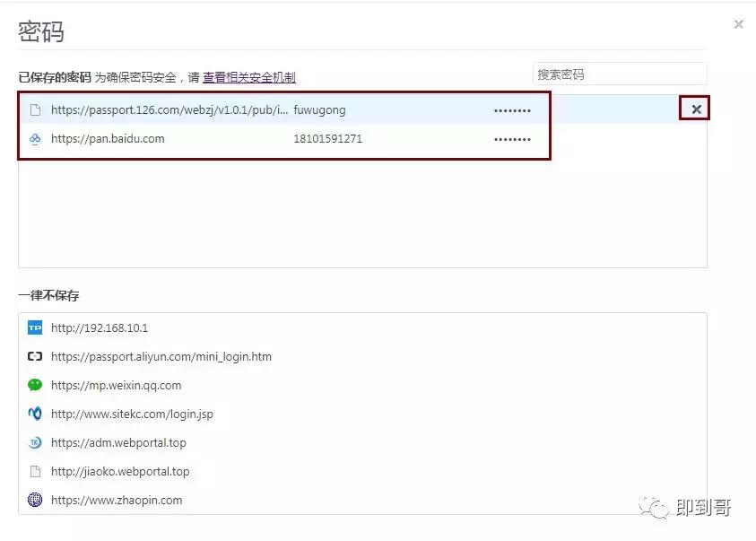
Task: Click the Aliyun bracket icon
Action: point(35,356)
